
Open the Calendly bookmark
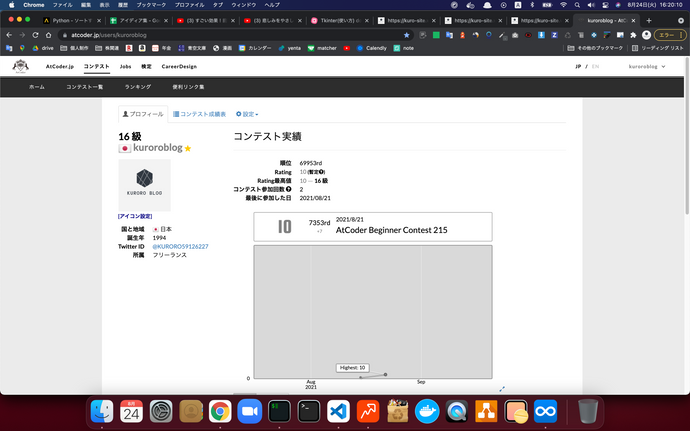tap(371, 48)
